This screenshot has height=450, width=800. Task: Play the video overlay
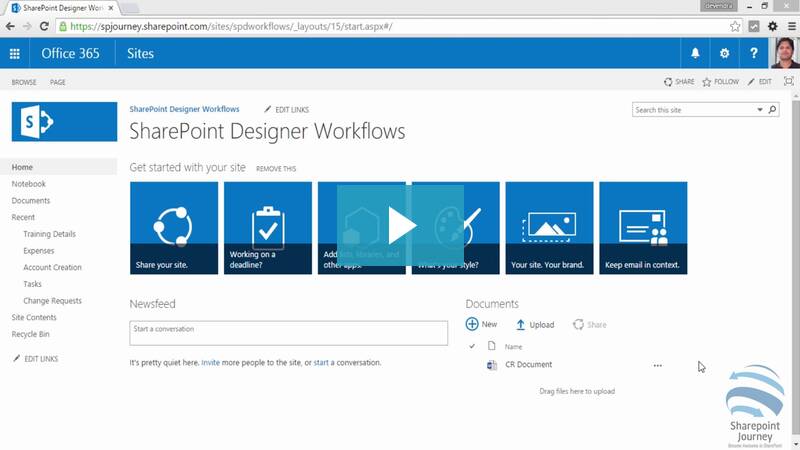(401, 225)
